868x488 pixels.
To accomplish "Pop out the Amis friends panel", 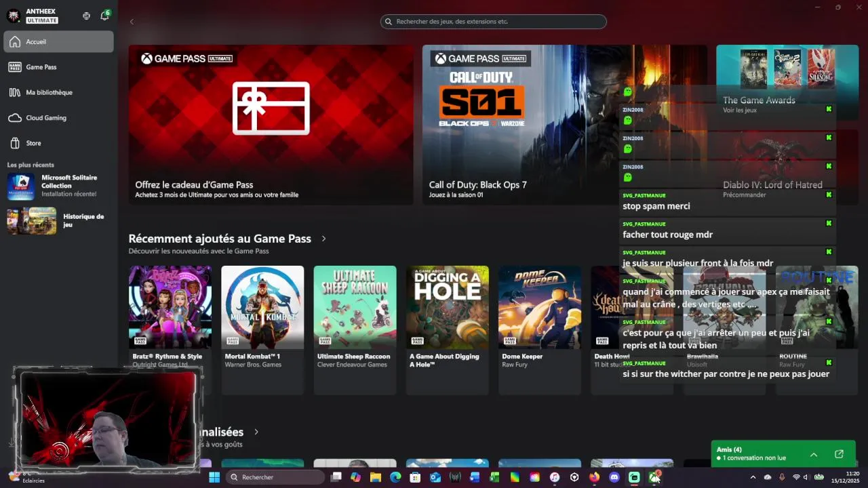I will tap(839, 454).
